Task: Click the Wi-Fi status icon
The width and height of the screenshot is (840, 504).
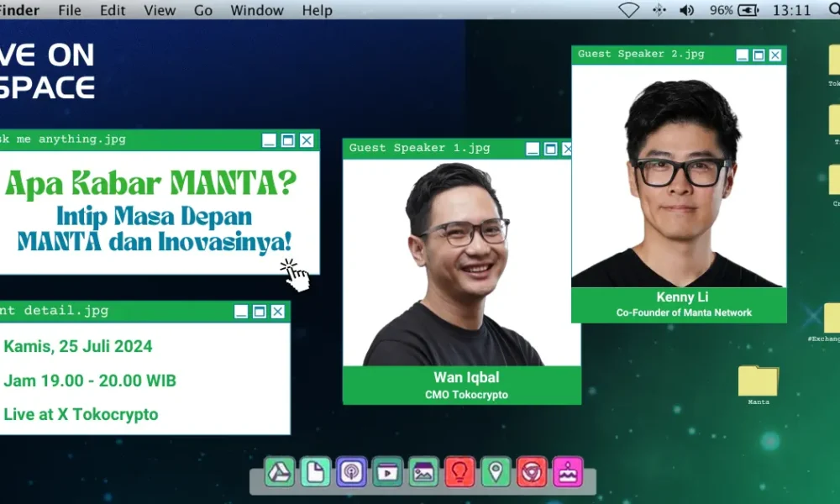Action: [628, 10]
